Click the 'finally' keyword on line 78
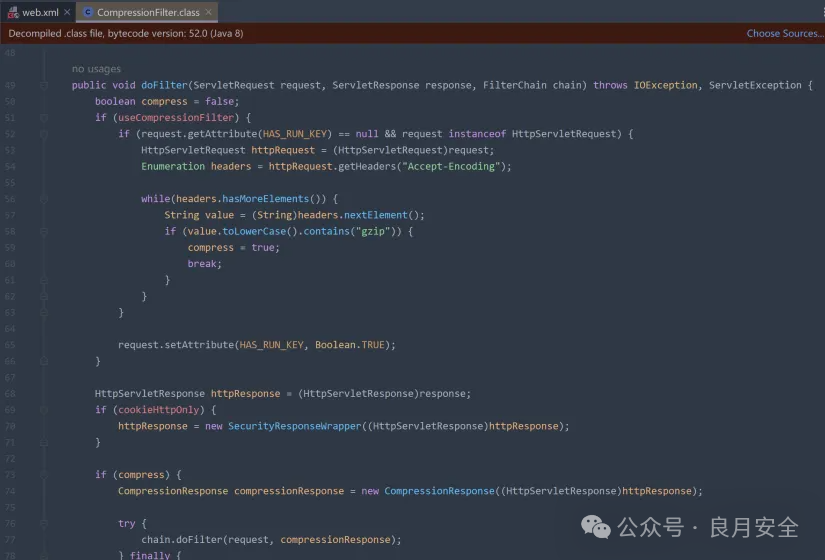 click(x=149, y=555)
